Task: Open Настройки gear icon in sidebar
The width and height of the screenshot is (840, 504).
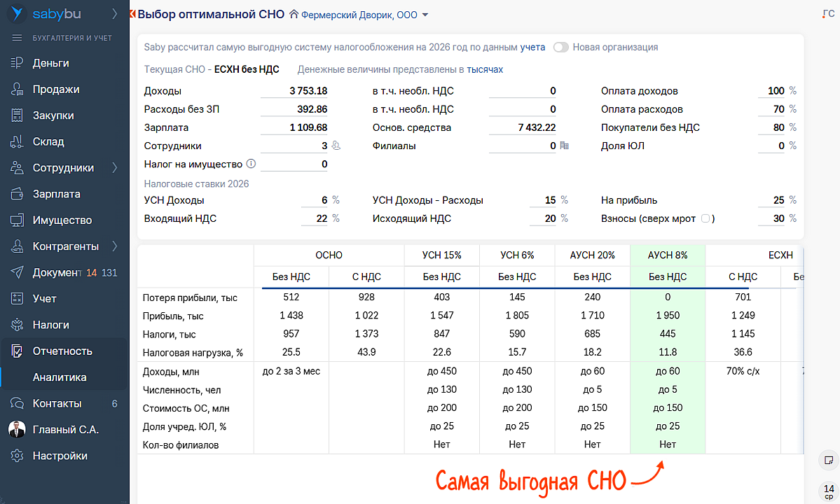Action: 18,456
